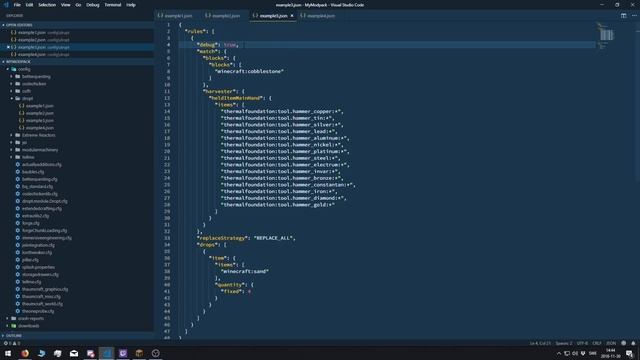Image resolution: width=640 pixels, height=360 pixels.
Task: Open theoneprobe.cfg file
Action: [38, 311]
